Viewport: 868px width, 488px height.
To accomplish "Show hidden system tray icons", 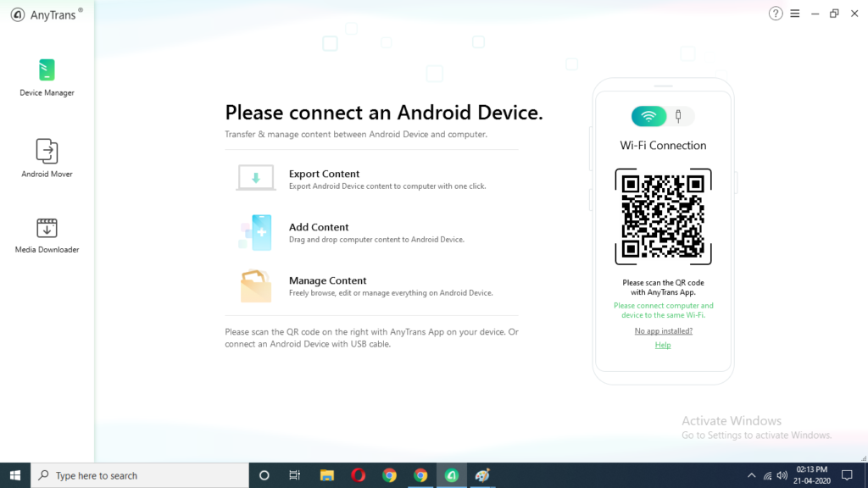I will pos(751,475).
